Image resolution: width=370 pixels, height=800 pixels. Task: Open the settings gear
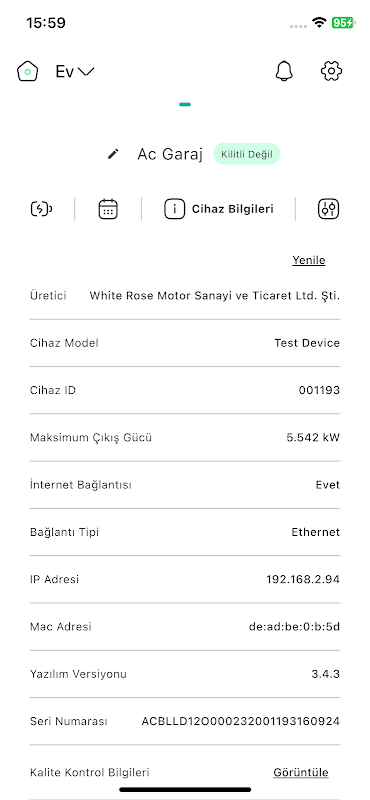coord(331,71)
